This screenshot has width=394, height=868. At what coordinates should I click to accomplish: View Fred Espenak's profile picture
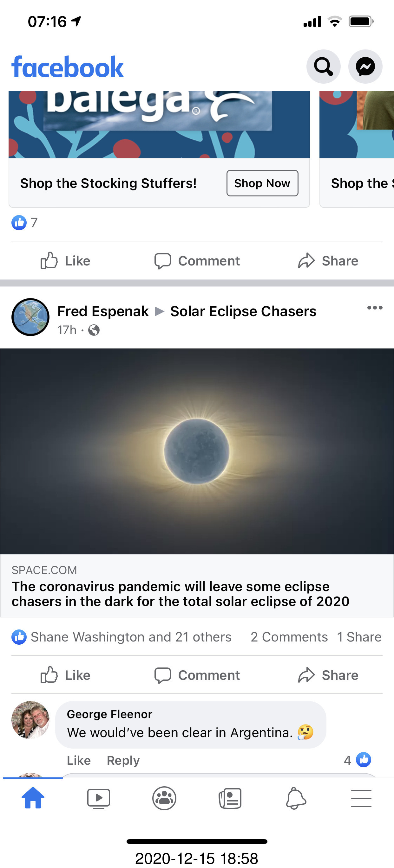[30, 317]
